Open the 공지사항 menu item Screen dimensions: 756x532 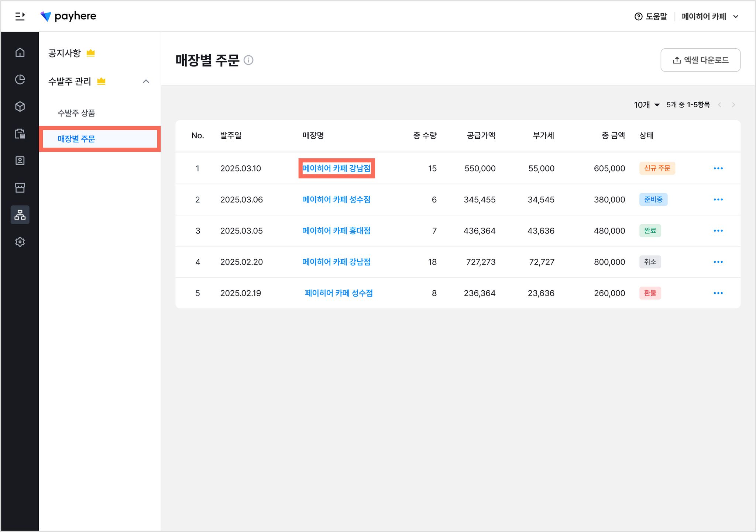click(x=65, y=53)
